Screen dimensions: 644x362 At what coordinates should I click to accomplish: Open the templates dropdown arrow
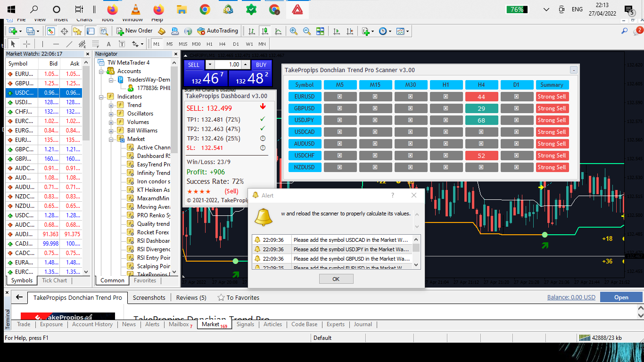click(407, 31)
